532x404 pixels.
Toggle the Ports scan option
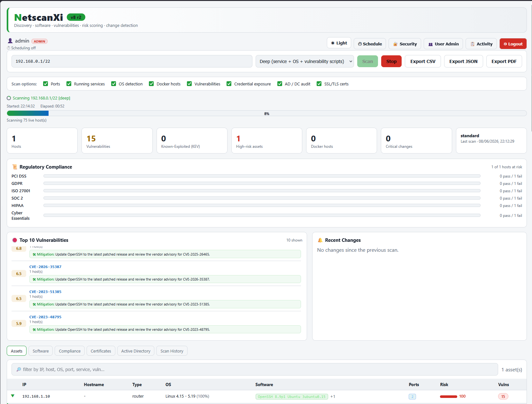46,84
